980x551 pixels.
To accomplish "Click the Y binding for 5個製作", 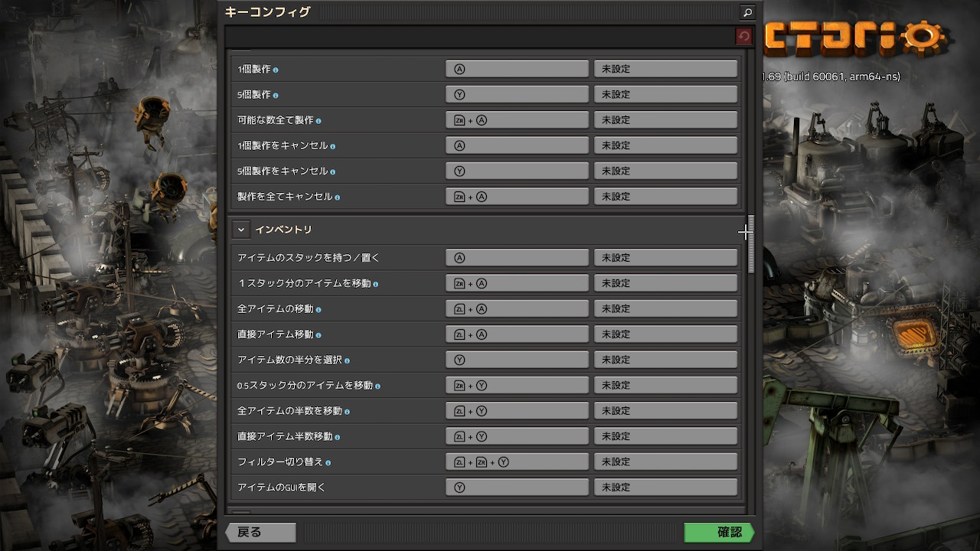I will (517, 94).
